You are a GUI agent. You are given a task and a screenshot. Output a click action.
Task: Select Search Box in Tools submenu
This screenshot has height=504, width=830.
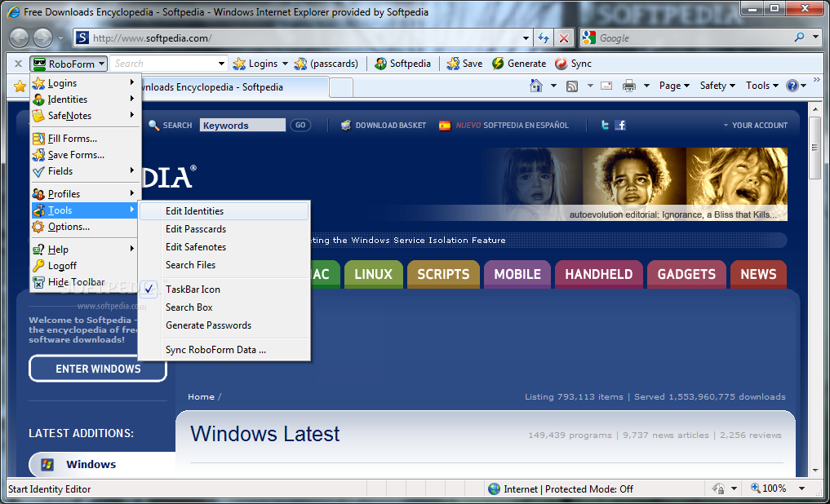pos(224,307)
